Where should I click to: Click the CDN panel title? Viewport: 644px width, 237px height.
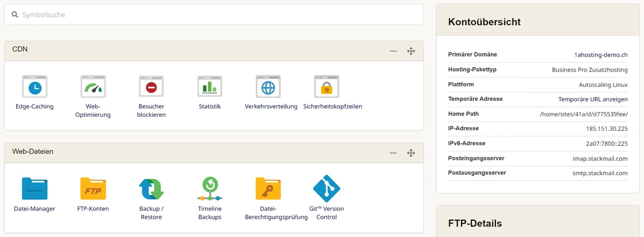point(20,49)
